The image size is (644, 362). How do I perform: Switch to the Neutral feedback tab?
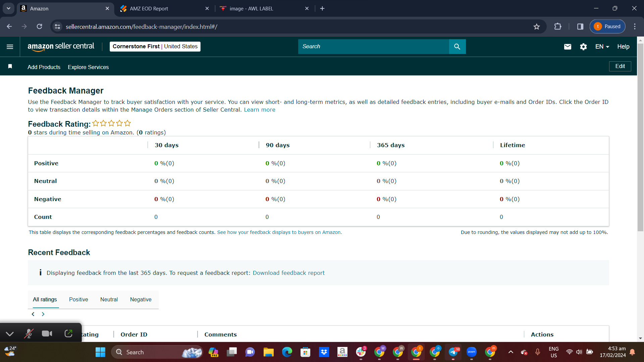coord(109,299)
